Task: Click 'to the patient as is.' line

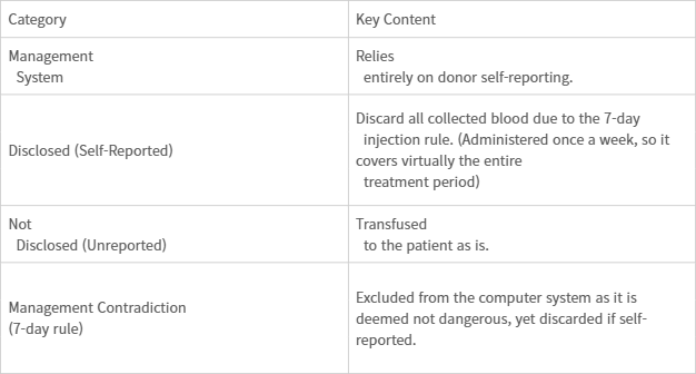Action: [x=426, y=245]
